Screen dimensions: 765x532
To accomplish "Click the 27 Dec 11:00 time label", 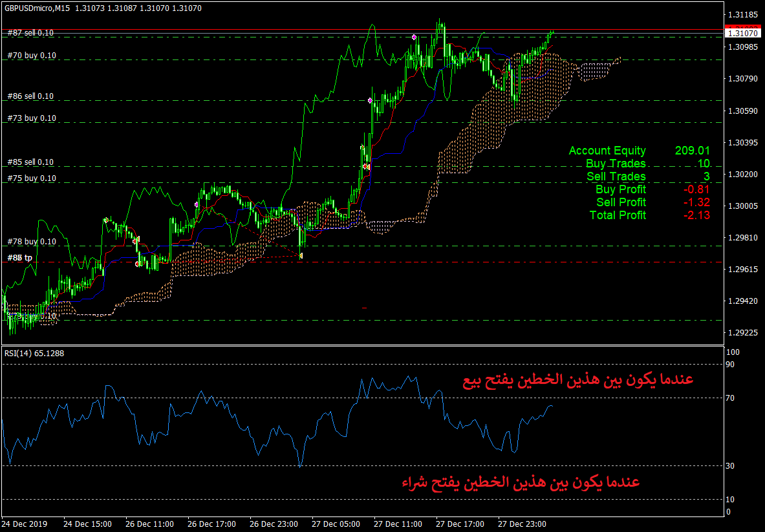I will click(x=398, y=524).
